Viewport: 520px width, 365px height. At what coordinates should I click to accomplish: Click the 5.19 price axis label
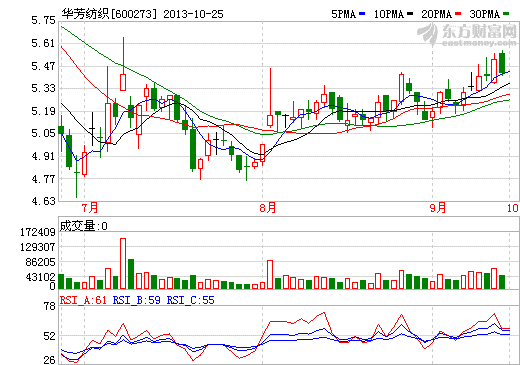pos(43,111)
